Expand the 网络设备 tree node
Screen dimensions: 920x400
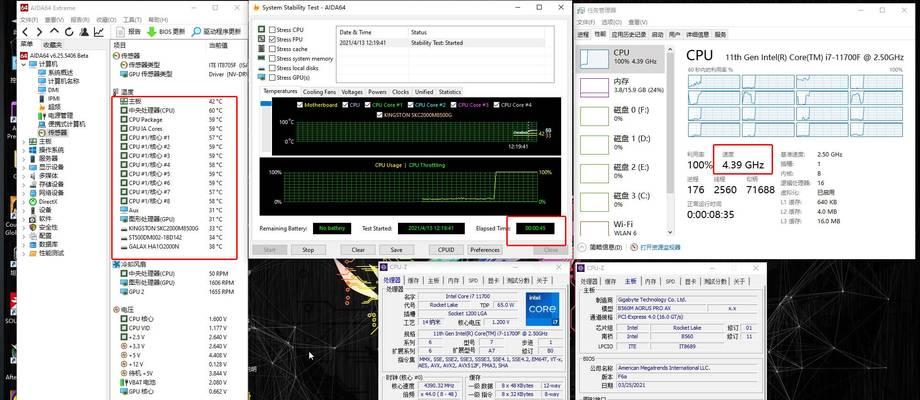[x=23, y=192]
